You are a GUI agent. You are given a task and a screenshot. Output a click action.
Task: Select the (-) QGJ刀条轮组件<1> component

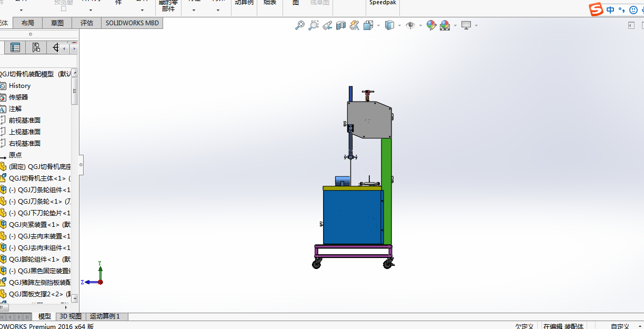click(x=39, y=190)
